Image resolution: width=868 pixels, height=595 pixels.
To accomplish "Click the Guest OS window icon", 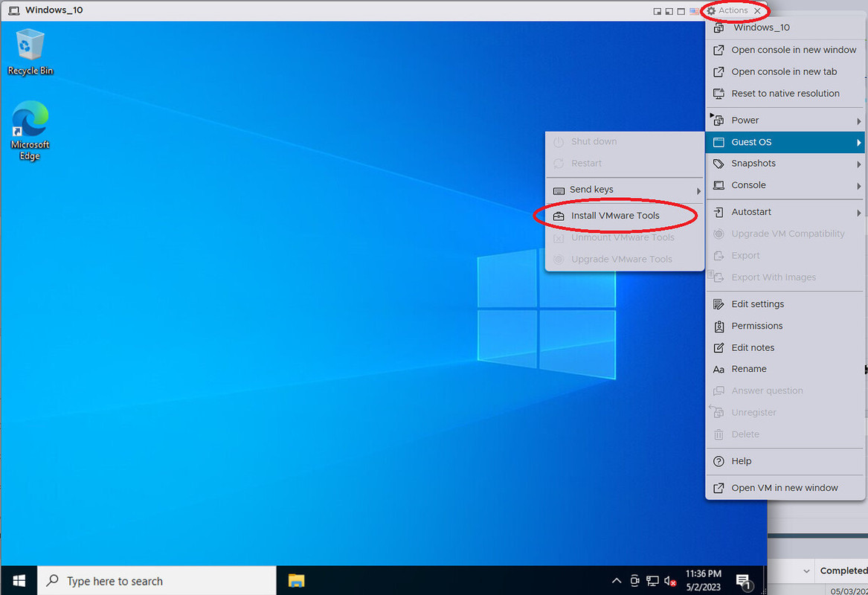I will pos(718,142).
